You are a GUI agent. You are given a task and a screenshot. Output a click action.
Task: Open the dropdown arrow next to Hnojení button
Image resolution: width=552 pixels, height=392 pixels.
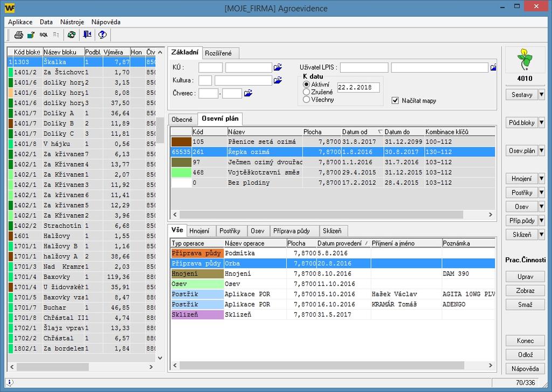(x=541, y=178)
